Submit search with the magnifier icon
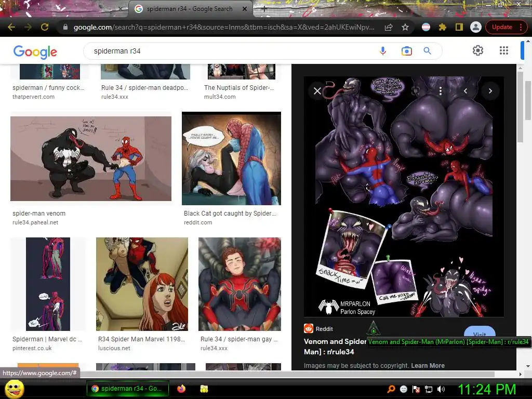The width and height of the screenshot is (532, 399). [427, 51]
